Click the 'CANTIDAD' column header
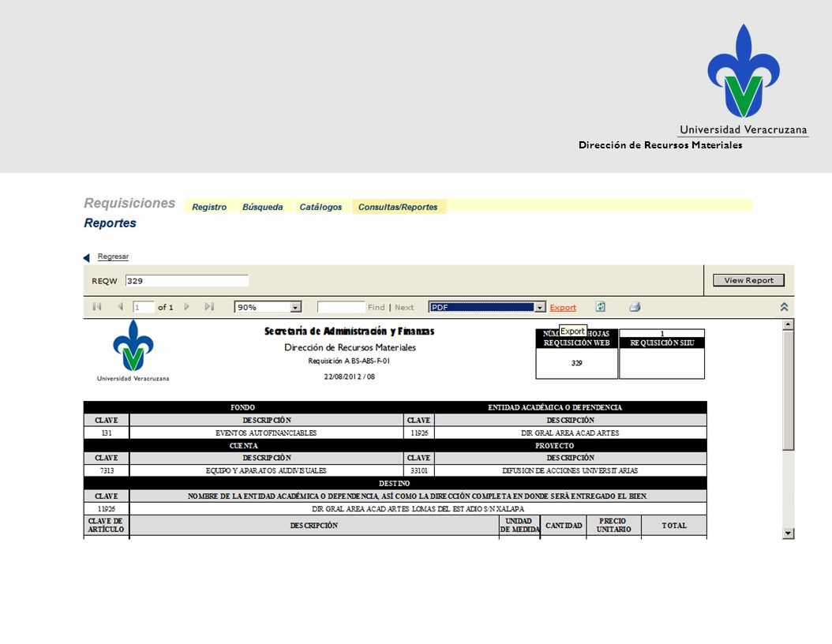 coord(564,525)
